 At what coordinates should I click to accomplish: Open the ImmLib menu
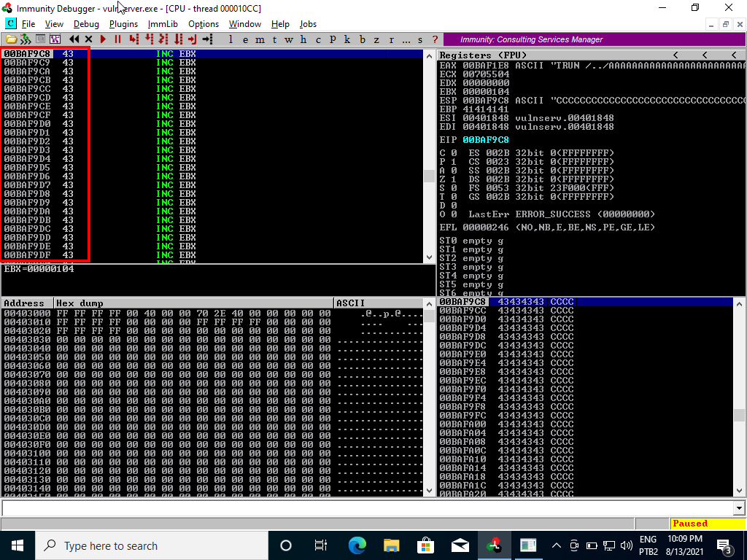pos(162,24)
